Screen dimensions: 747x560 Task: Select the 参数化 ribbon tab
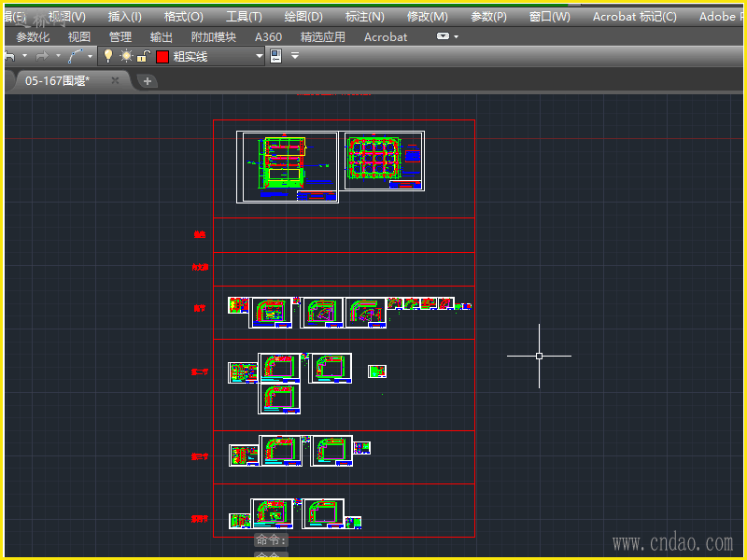click(33, 37)
